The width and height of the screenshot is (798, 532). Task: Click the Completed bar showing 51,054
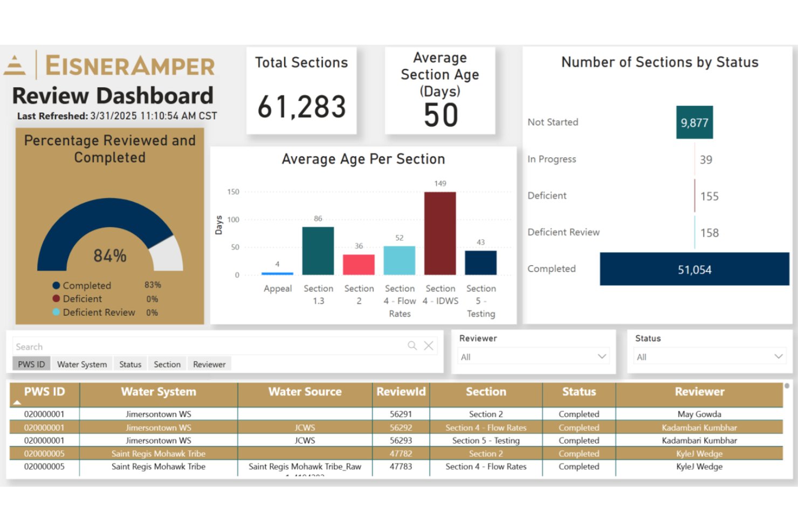point(694,269)
